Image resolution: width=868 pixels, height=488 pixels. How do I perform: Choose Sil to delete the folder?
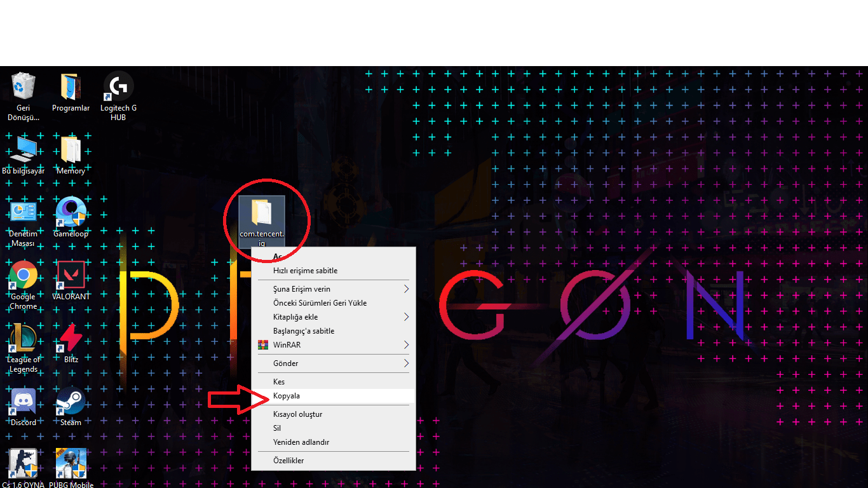[x=334, y=428]
